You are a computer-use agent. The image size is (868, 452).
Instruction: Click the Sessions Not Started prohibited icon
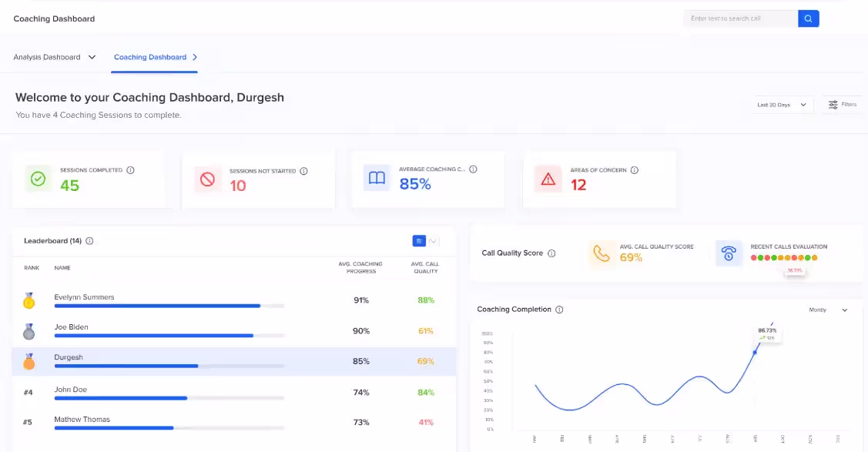[208, 179]
